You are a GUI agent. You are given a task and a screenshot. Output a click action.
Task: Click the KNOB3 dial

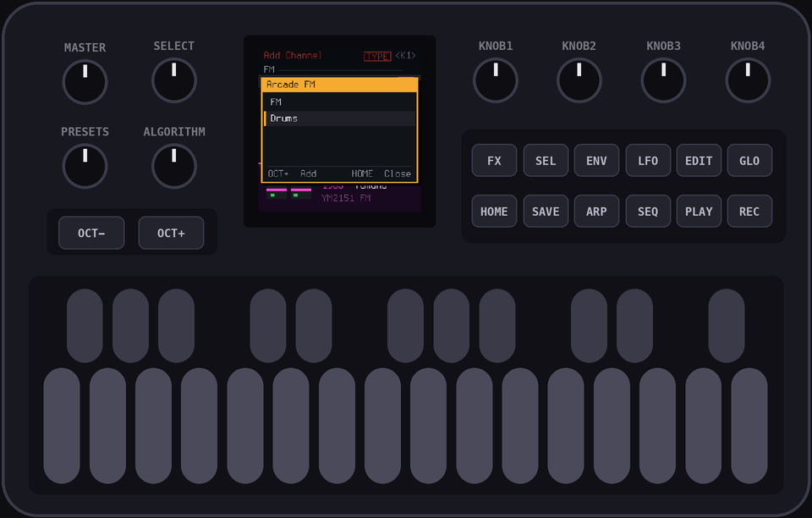(663, 80)
